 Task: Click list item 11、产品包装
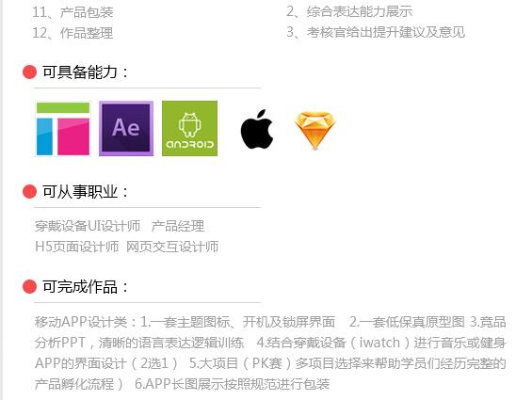point(73,12)
